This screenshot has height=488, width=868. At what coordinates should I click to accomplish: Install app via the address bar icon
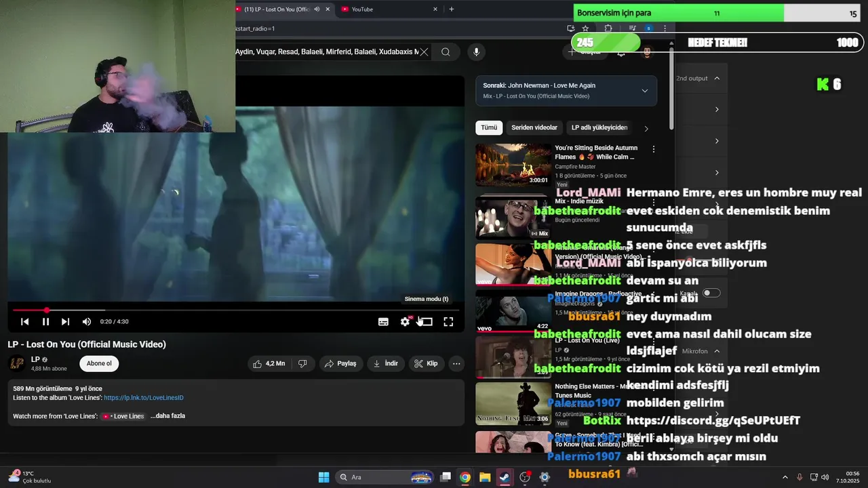(570, 28)
